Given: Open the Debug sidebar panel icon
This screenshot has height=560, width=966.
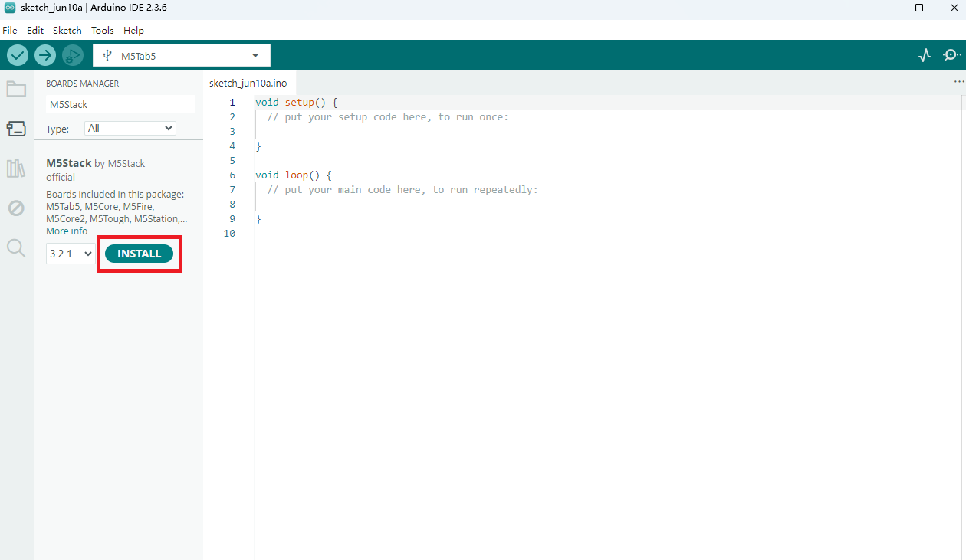Looking at the screenshot, I should click(x=16, y=208).
